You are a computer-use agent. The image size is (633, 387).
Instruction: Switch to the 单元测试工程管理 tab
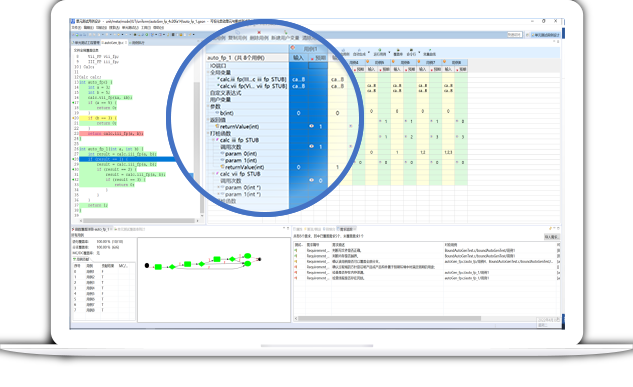[x=86, y=42]
